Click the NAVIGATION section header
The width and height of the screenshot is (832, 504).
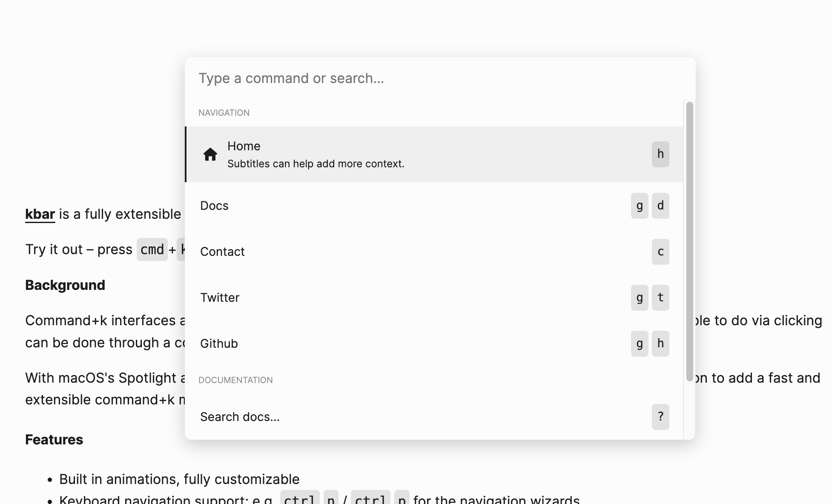click(x=224, y=112)
